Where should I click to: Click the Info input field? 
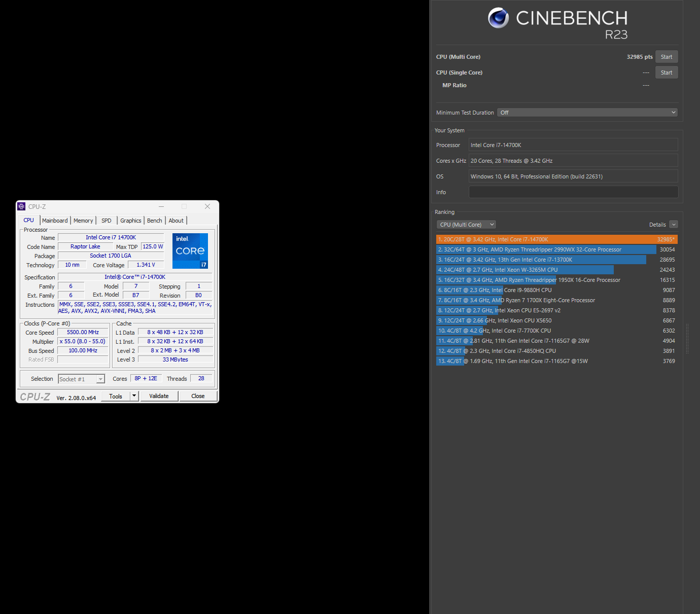point(573,192)
